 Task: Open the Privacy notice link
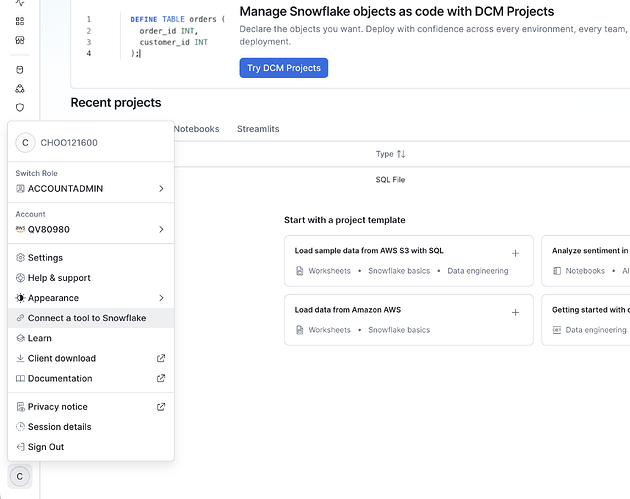(91, 407)
